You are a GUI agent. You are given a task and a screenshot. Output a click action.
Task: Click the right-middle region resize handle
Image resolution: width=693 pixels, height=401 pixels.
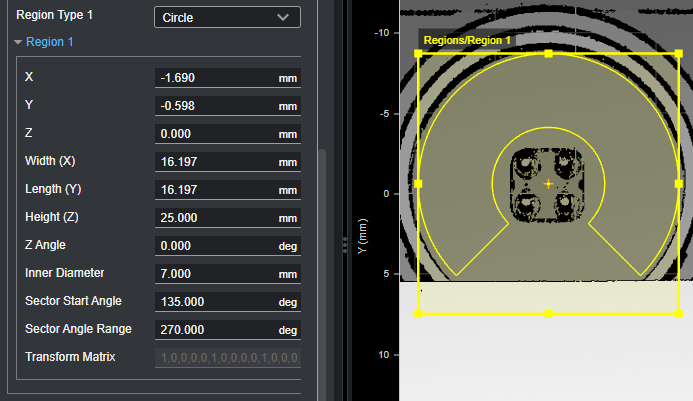[679, 184]
